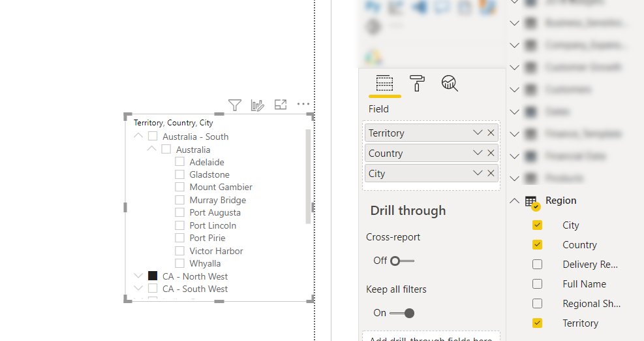
Task: Switch to the Fields pane tab icon
Action: pyautogui.click(x=384, y=84)
